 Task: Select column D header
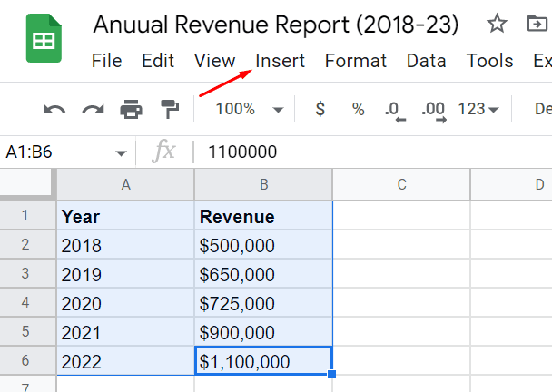coord(511,184)
